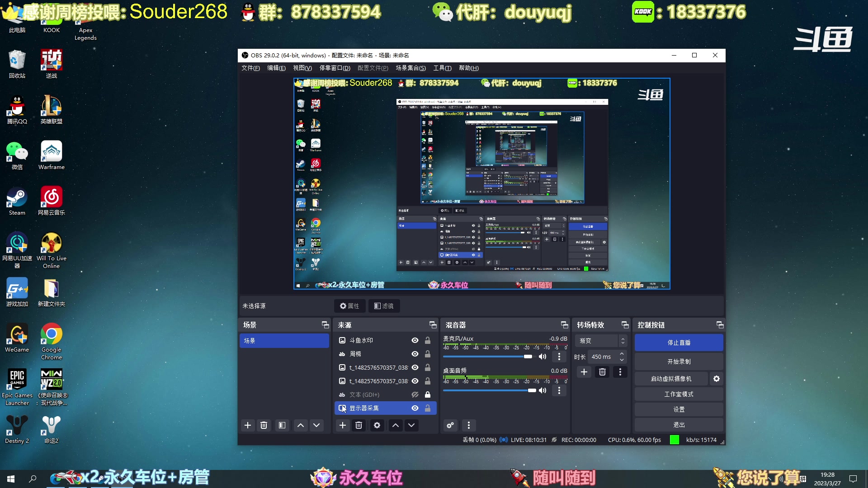Viewport: 868px width, 488px height.
Task: Add a new scene with plus button
Action: coord(248,425)
